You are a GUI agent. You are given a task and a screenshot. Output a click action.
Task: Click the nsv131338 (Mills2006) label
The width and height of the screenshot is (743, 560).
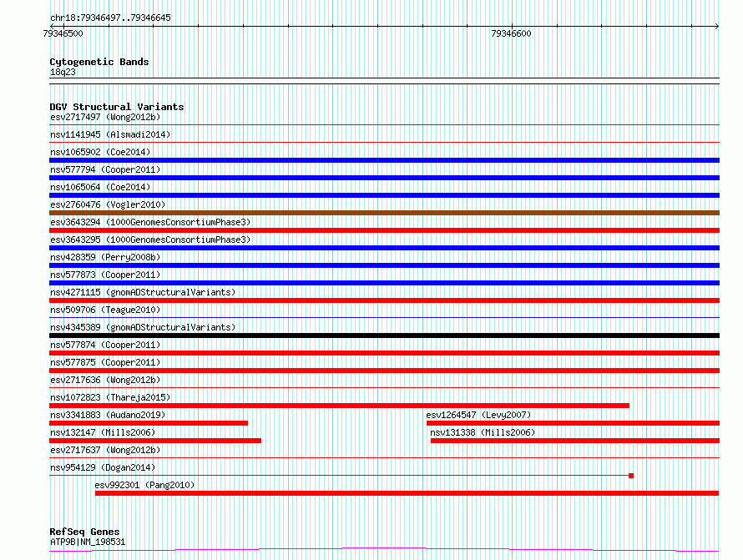483,432
